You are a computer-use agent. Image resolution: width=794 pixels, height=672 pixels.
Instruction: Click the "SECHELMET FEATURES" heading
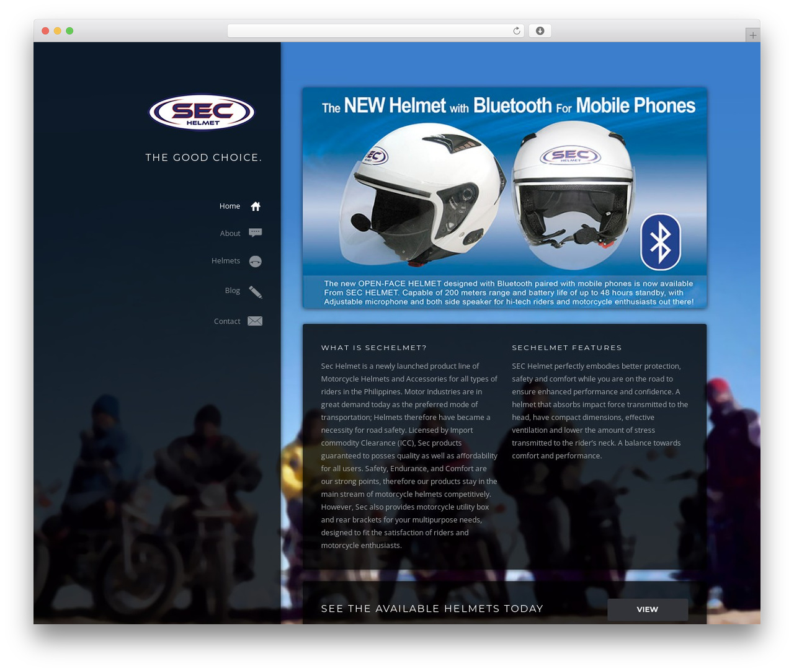(x=567, y=348)
